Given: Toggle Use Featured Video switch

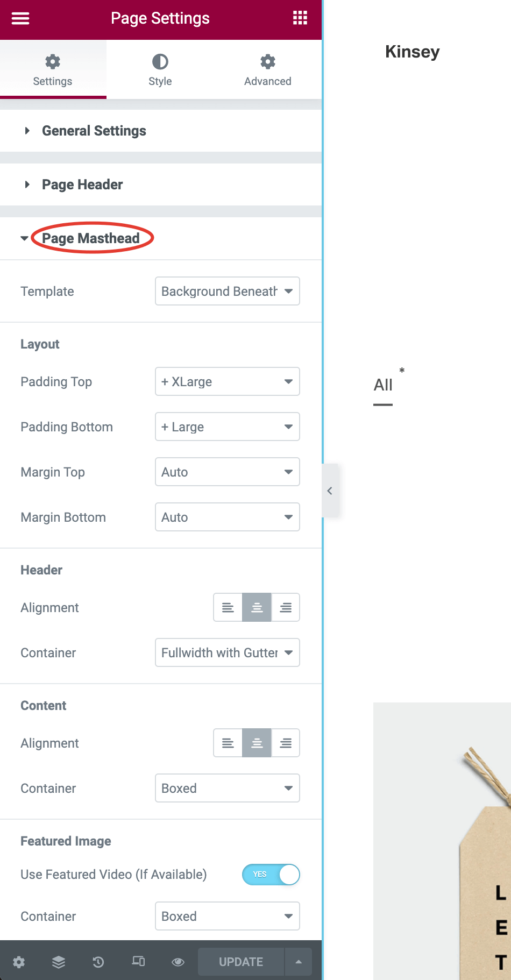Looking at the screenshot, I should [x=271, y=875].
